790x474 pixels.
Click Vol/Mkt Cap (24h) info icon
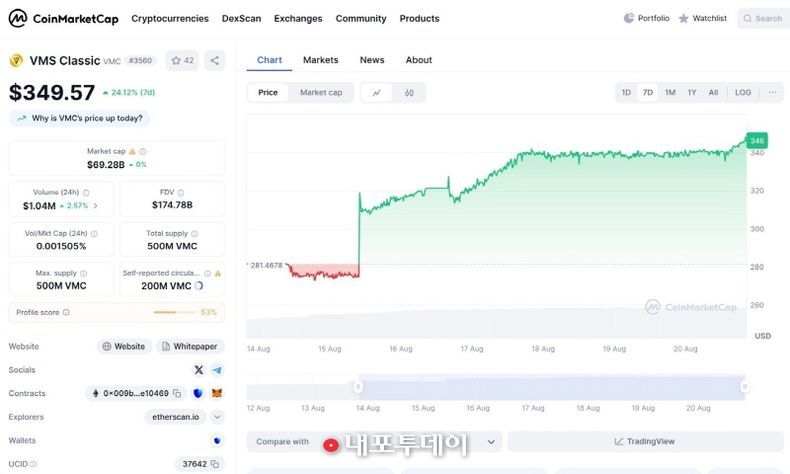click(x=94, y=234)
